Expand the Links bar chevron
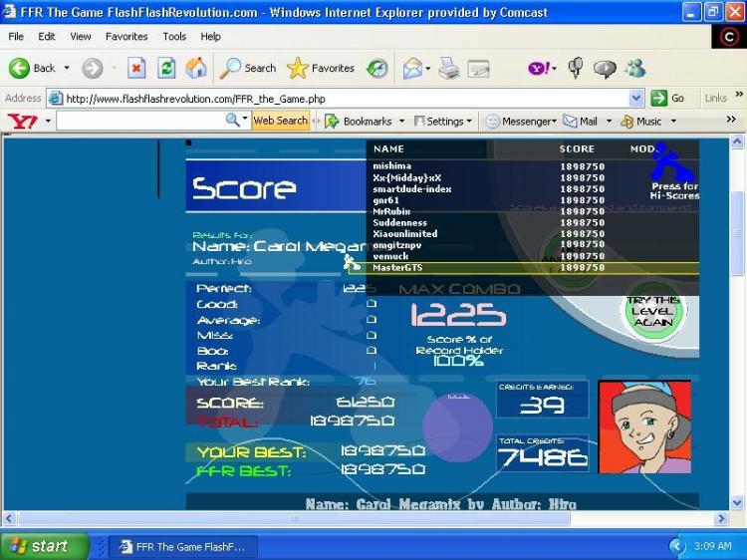The width and height of the screenshot is (747, 560). click(x=739, y=94)
